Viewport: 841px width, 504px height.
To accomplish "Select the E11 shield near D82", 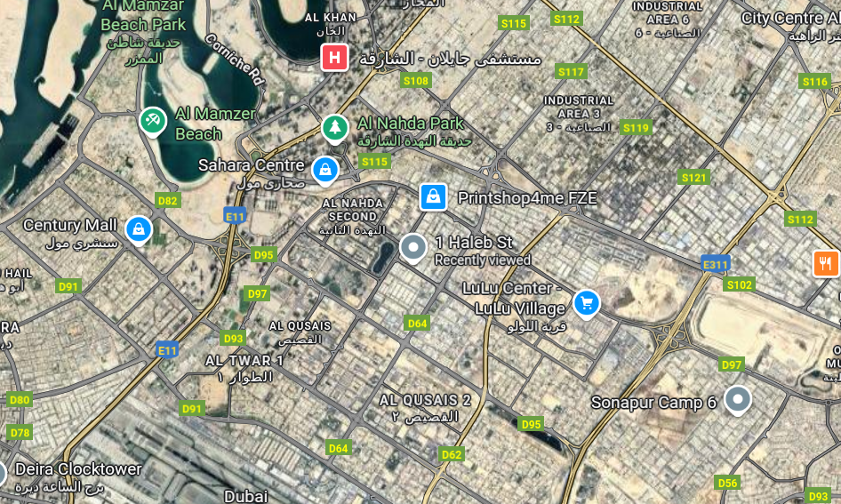I will pos(235,217).
